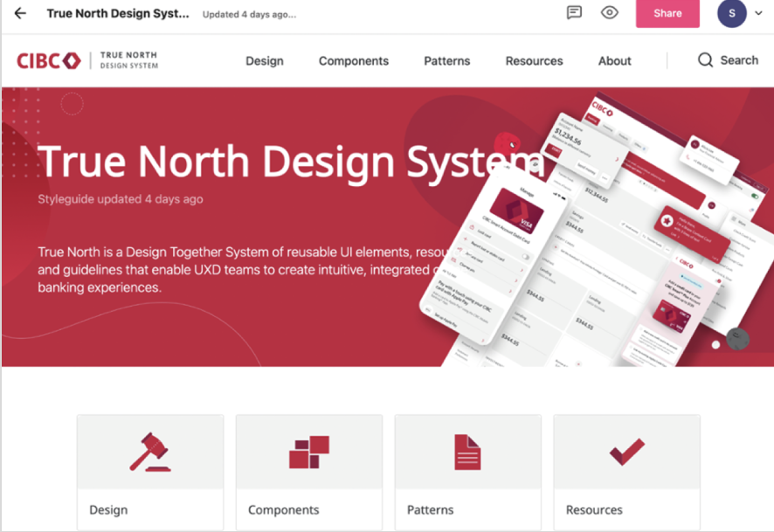This screenshot has height=532, width=774.
Task: Open the Design nav menu
Action: click(x=265, y=60)
